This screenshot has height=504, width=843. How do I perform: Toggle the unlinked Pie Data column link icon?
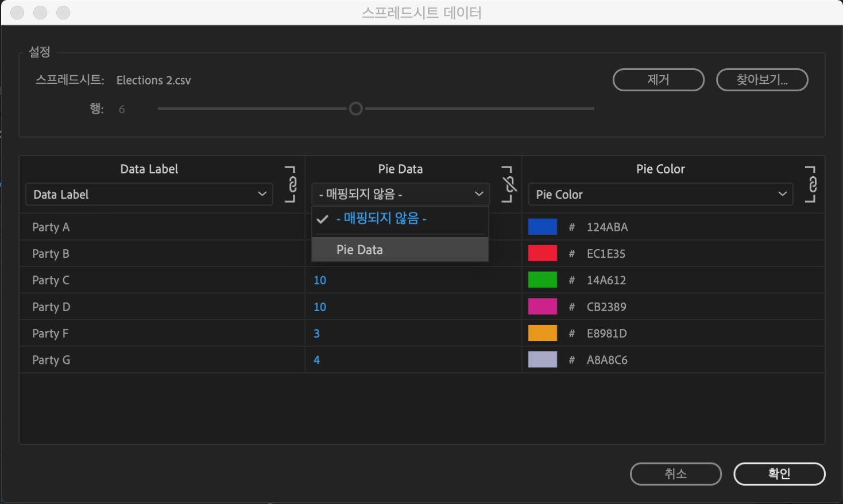508,184
